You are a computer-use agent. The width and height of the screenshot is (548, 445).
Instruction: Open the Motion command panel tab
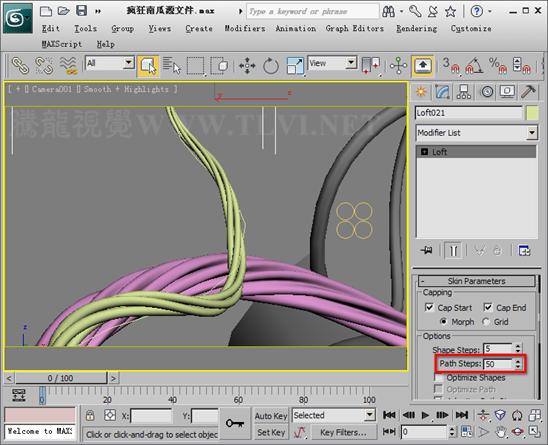click(487, 92)
